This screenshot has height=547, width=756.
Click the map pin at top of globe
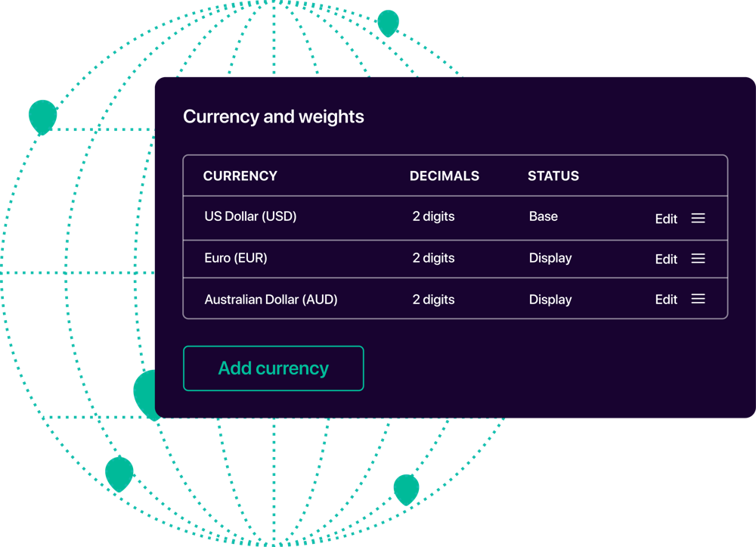[388, 23]
